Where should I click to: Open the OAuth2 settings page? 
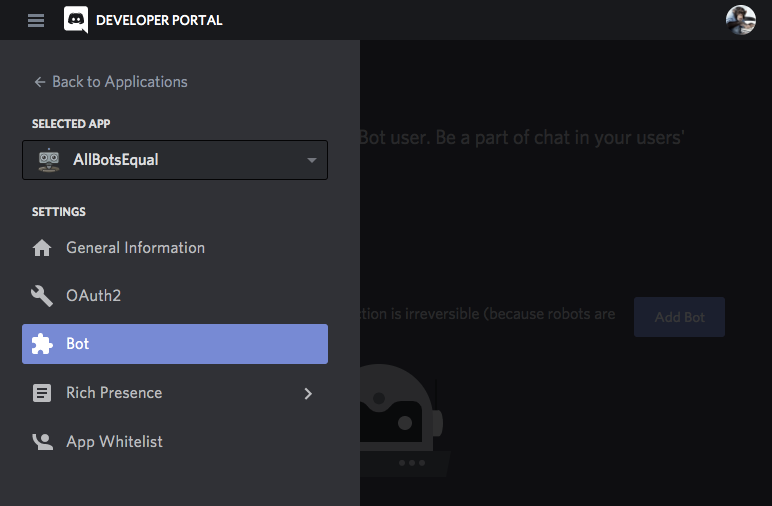click(93, 296)
